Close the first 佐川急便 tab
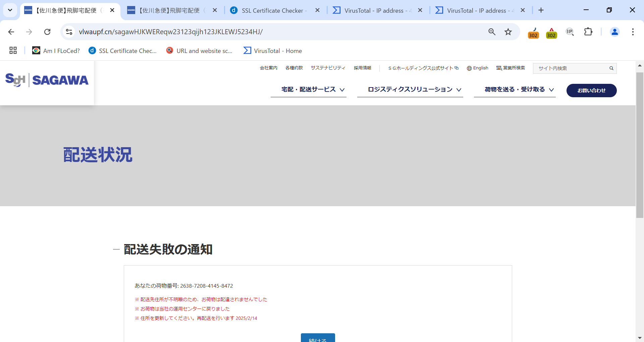 112,10
